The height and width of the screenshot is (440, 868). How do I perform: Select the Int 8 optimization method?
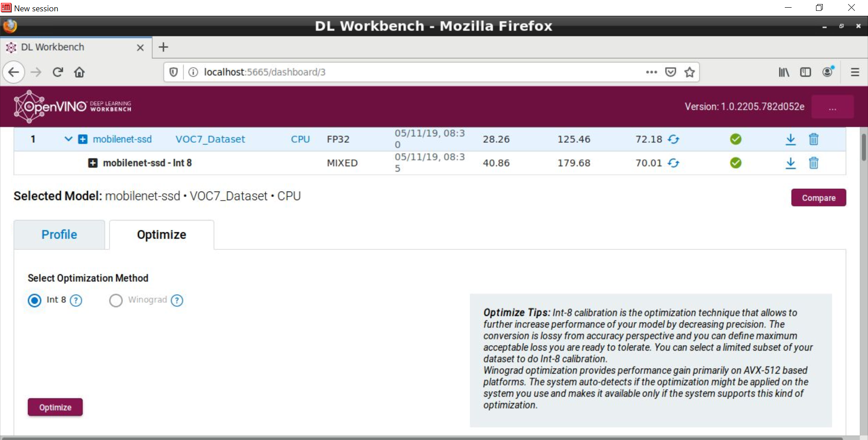point(34,300)
